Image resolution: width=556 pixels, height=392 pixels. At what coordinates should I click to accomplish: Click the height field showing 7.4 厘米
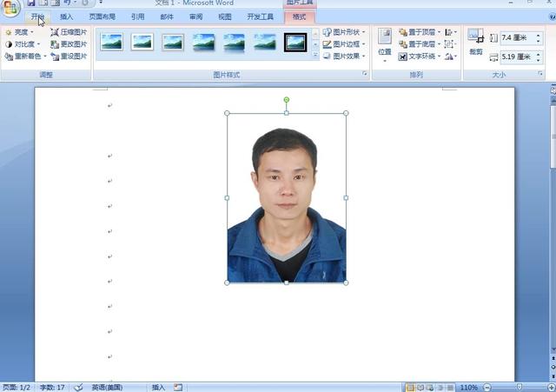point(518,37)
